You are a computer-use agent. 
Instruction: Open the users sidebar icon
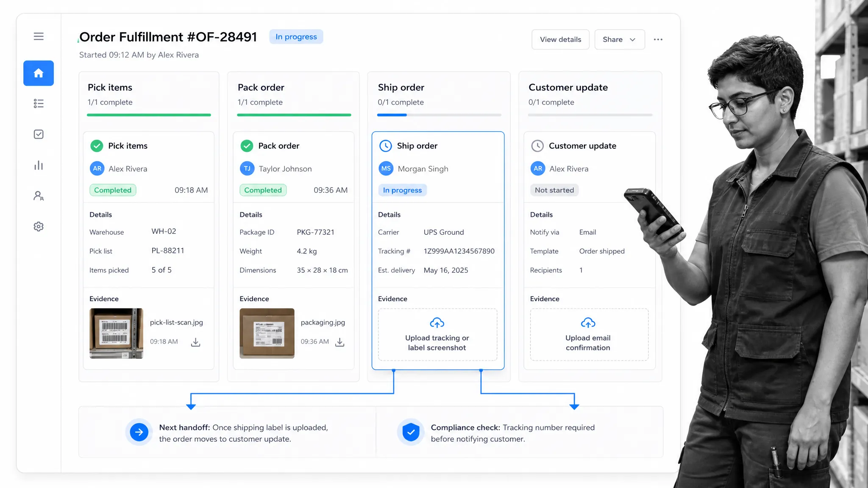[x=39, y=196]
